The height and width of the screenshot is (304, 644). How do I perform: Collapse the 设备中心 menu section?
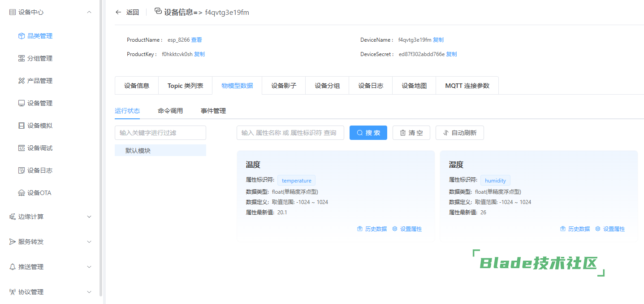89,13
